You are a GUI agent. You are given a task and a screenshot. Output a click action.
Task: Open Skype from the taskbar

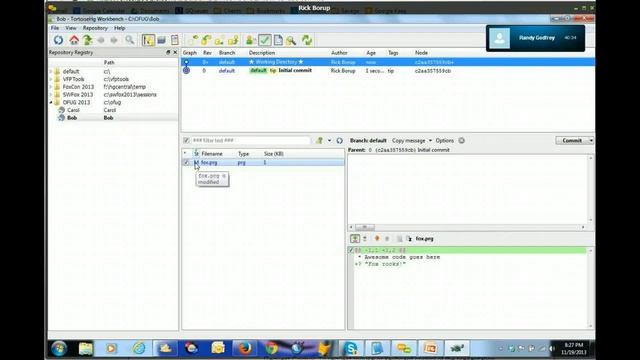coord(351,349)
